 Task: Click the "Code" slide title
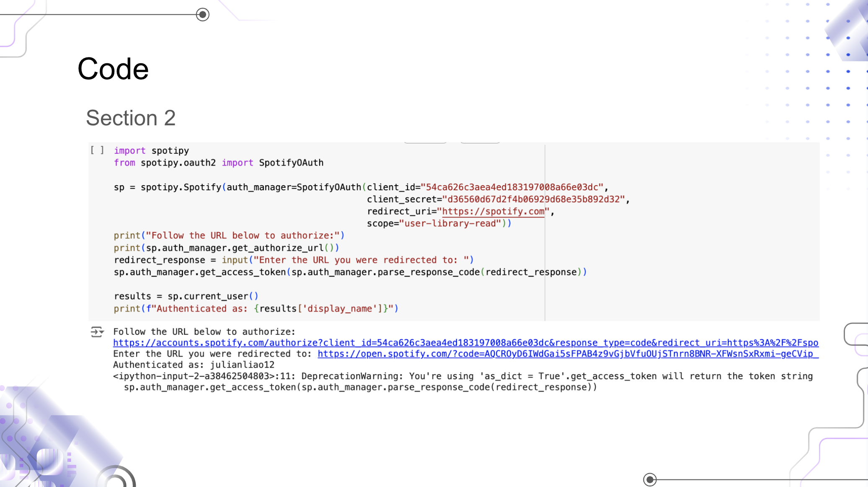click(x=113, y=69)
